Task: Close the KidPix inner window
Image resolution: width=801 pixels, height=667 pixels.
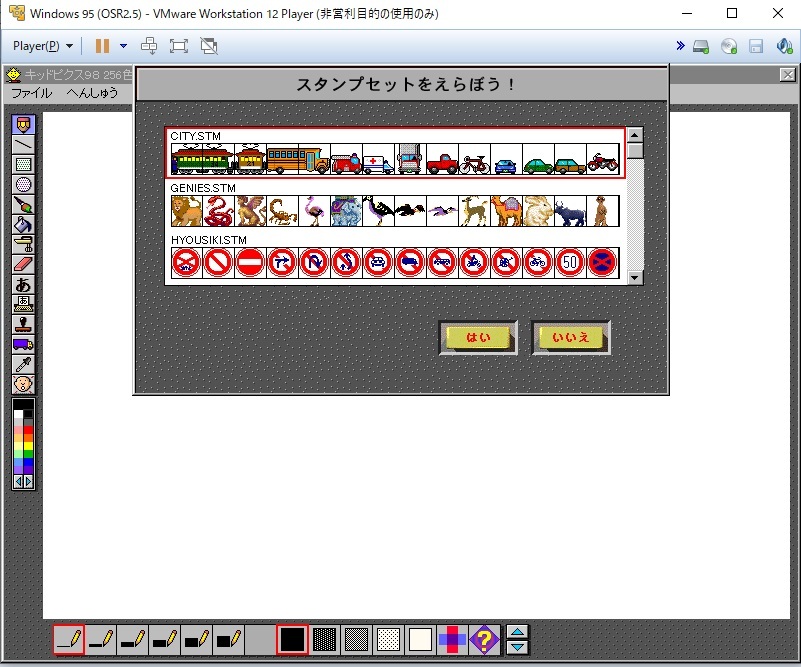Action: 788,75
